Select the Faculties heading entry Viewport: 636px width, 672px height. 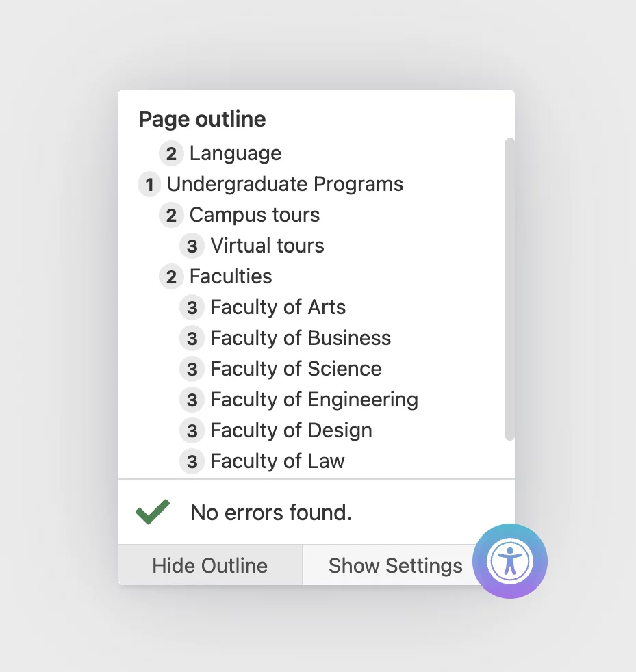(231, 276)
